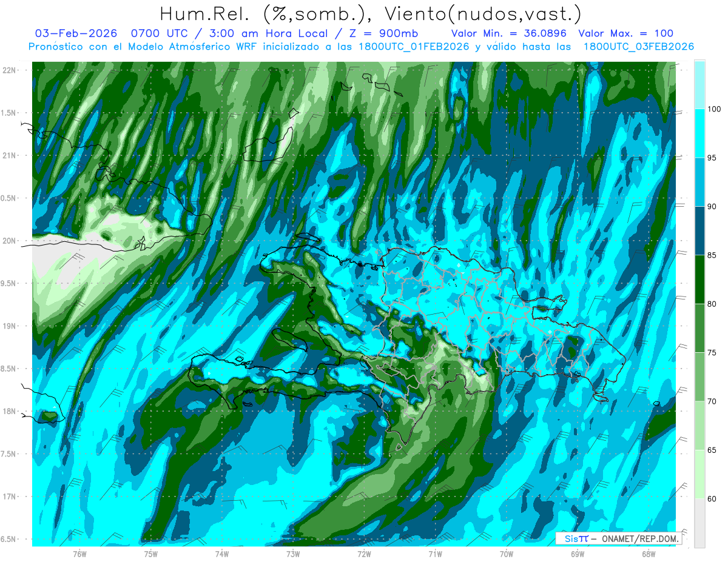Click the longitude label "74W"
728x562 pixels.
click(x=222, y=554)
